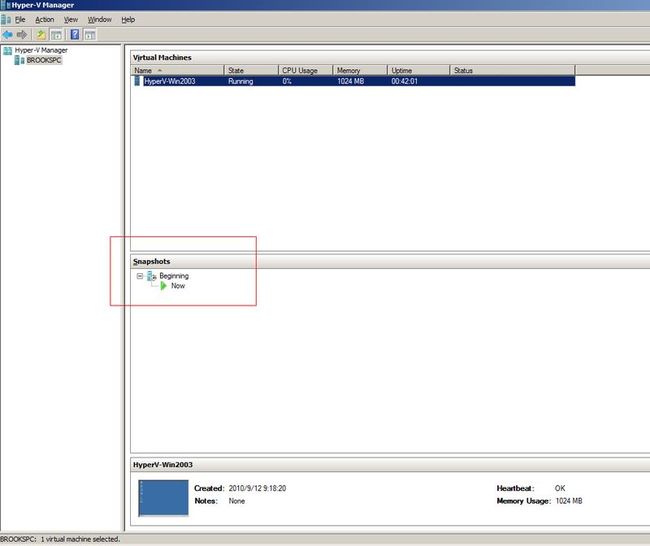Image resolution: width=650 pixels, height=546 pixels.
Task: Click the Forward arrow toolbar icon
Action: [x=22, y=35]
